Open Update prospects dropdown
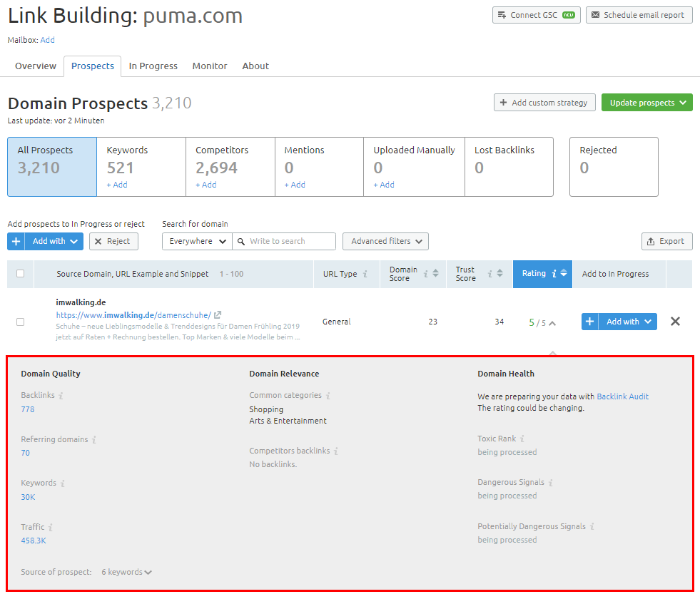This screenshot has width=700, height=594. tap(647, 103)
